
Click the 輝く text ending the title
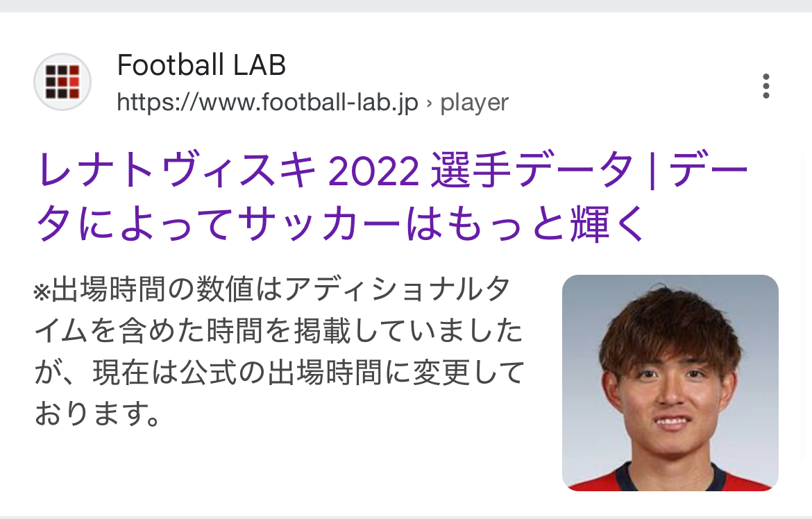point(608,223)
